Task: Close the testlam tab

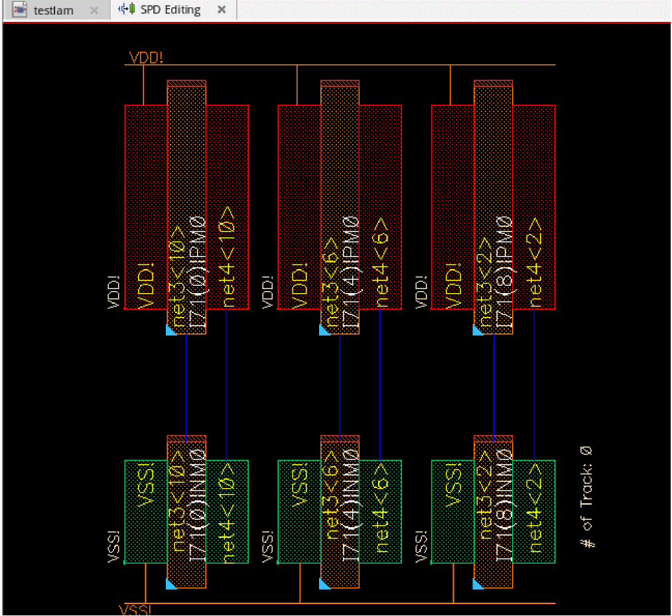Action: [x=94, y=11]
